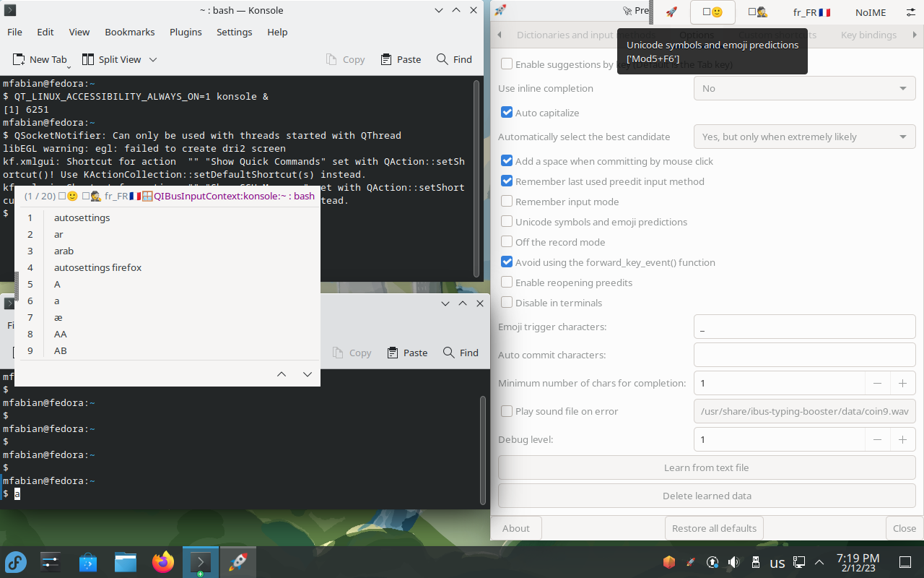924x578 pixels.
Task: Enable the Disable in terminals option
Action: pos(507,302)
